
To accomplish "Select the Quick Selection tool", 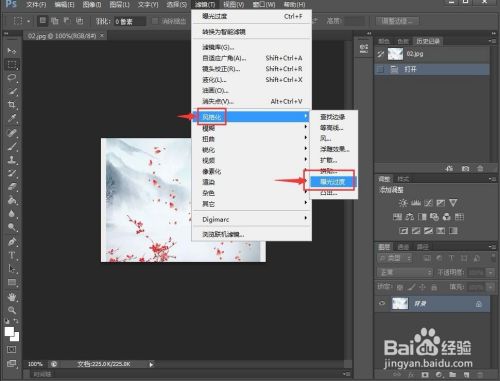I will pos(12,91).
